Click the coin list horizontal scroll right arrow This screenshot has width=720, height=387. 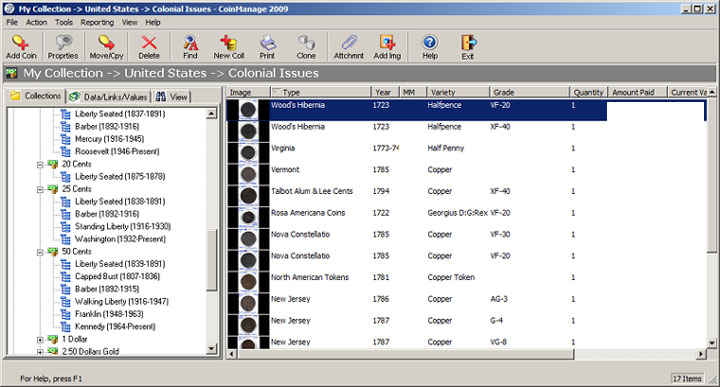pos(701,354)
